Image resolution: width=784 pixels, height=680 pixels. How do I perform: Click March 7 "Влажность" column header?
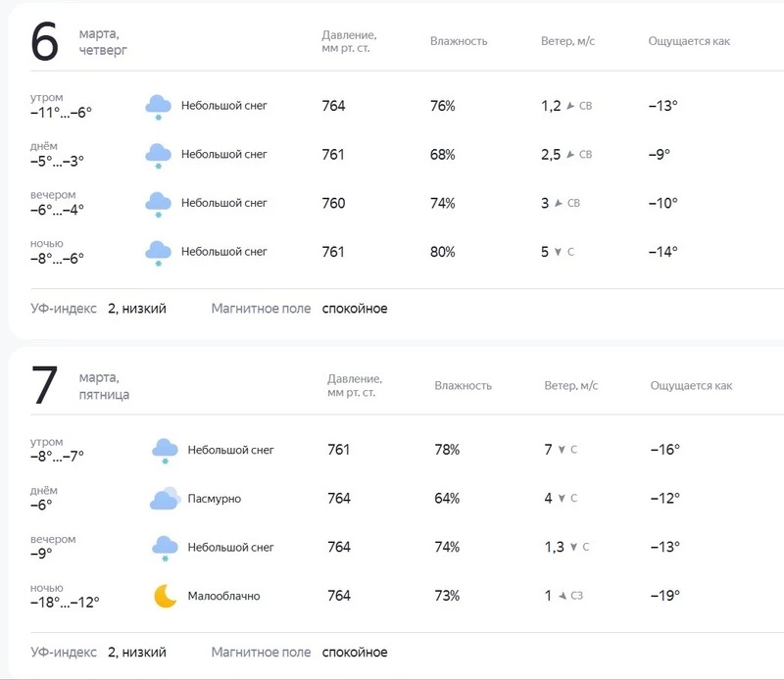(x=463, y=386)
